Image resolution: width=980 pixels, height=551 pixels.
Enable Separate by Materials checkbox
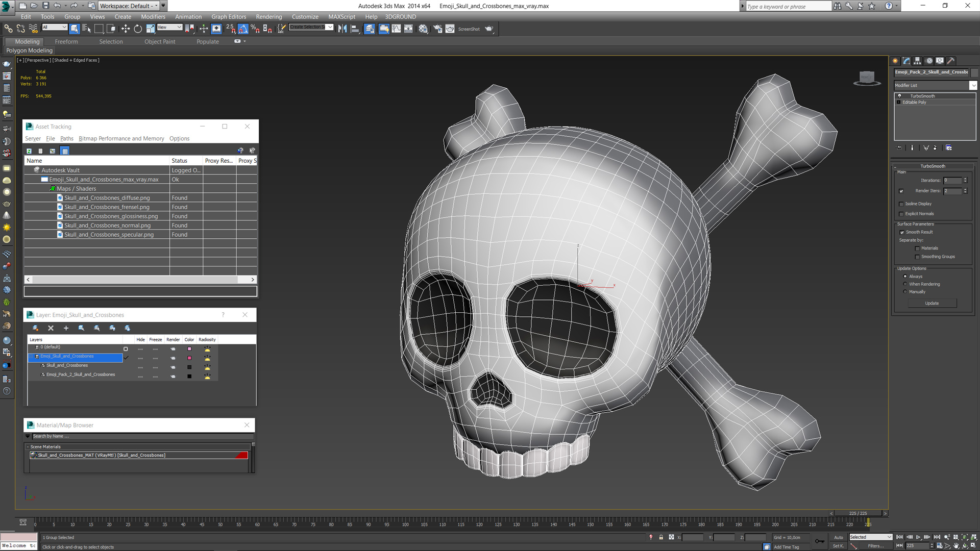917,248
